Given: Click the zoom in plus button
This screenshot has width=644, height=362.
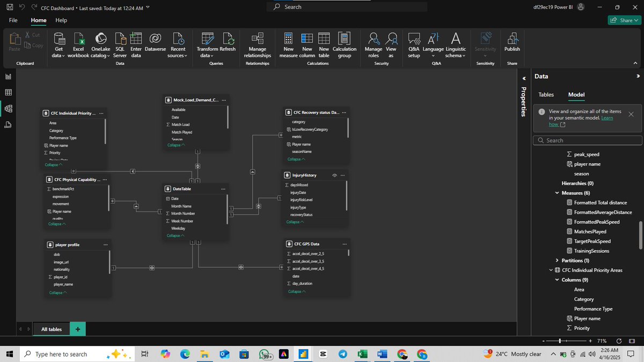Looking at the screenshot, I should (x=590, y=341).
